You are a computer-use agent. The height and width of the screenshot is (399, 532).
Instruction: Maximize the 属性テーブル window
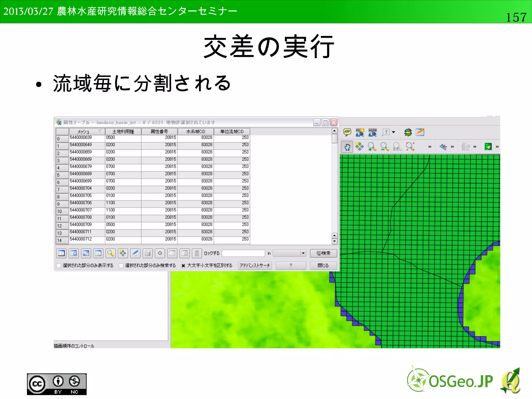tap(325, 122)
